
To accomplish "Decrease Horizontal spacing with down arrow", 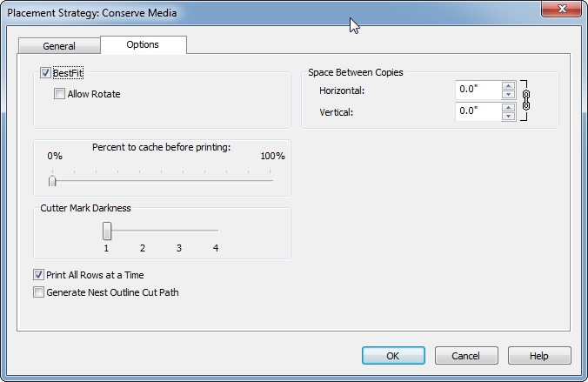I will tap(508, 94).
